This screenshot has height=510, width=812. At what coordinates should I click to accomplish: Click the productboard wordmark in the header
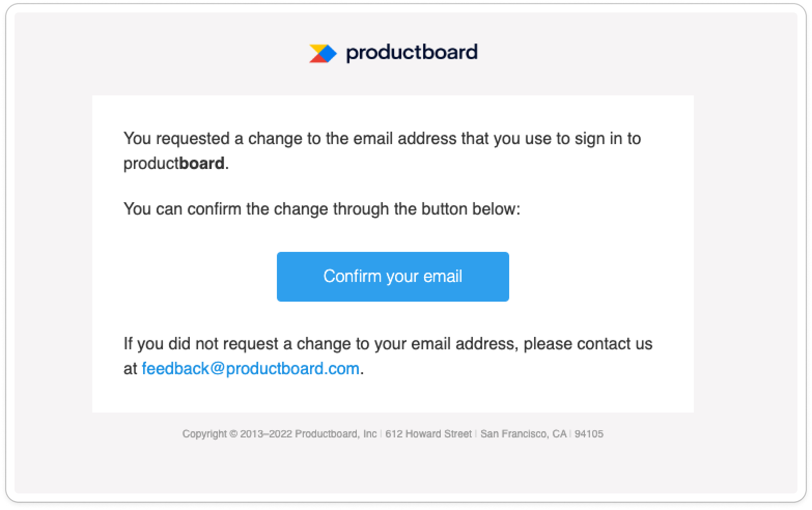412,53
